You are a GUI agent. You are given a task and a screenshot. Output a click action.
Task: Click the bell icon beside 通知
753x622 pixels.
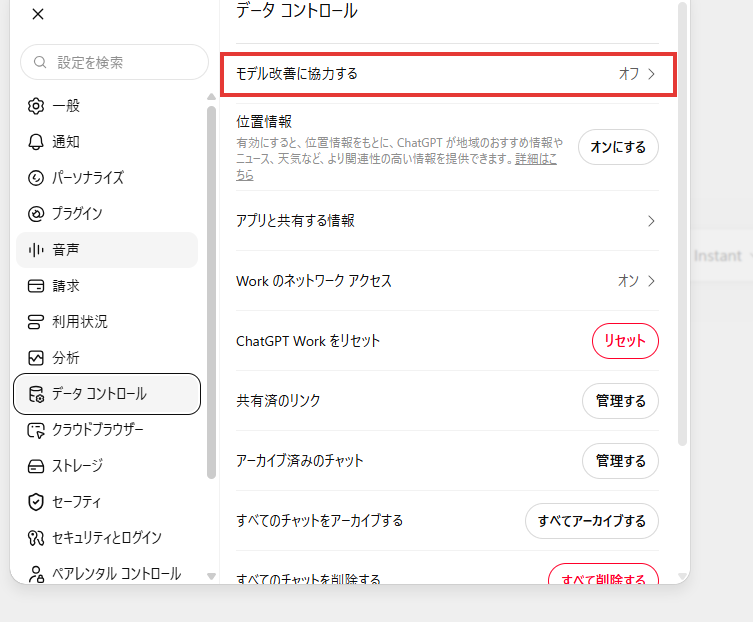pos(36,142)
